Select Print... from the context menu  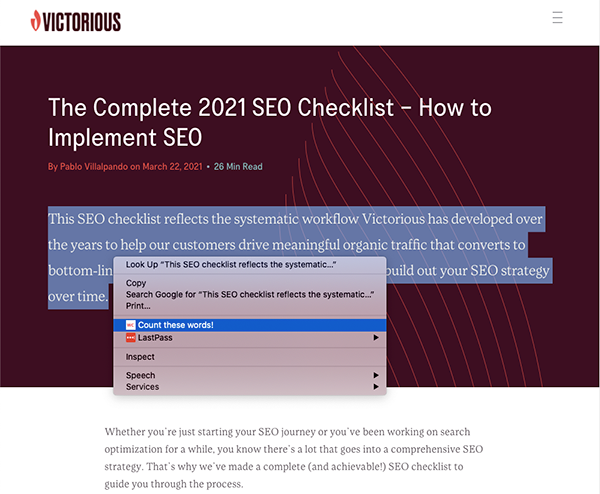[x=139, y=305]
